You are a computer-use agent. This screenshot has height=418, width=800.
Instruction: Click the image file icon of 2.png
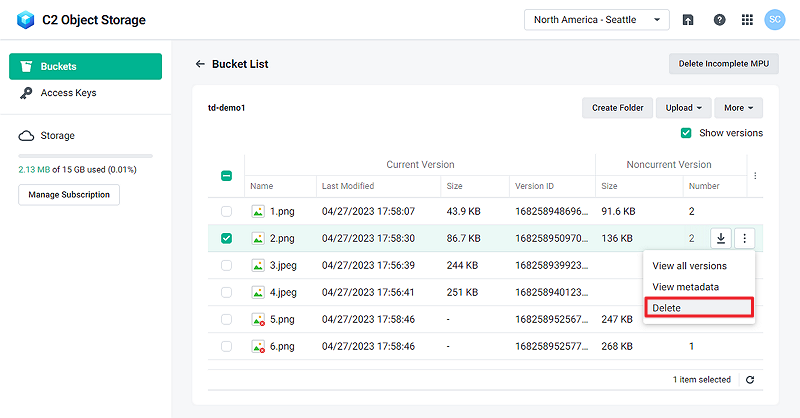tap(258, 238)
